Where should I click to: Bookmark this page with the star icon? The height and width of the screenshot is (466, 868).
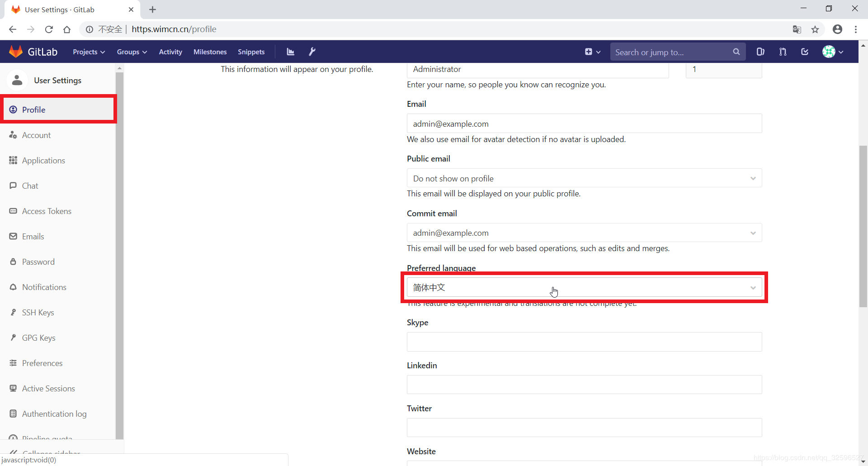815,29
